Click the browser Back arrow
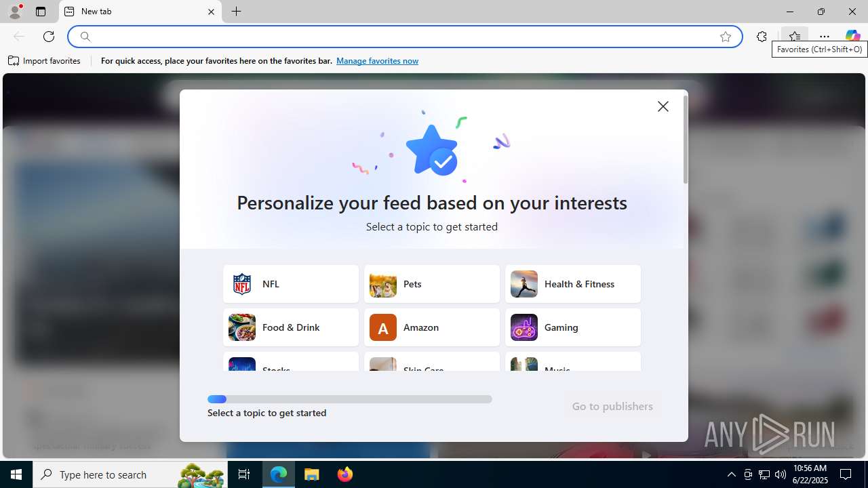 (x=19, y=37)
